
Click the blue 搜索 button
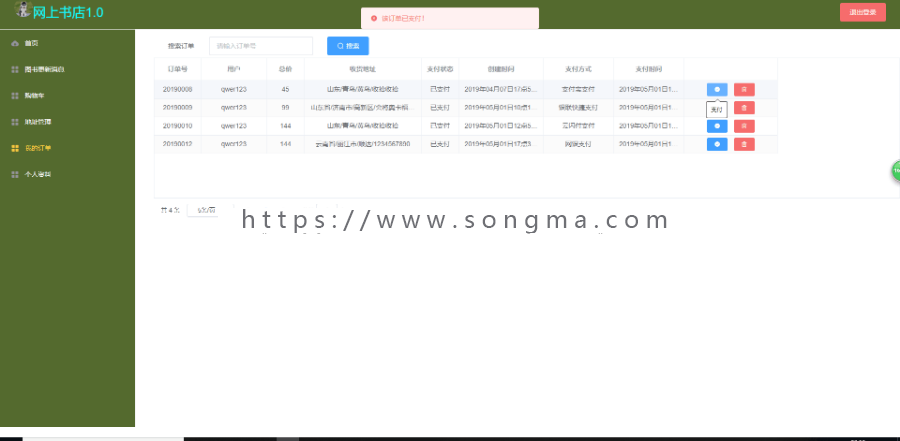pyautogui.click(x=348, y=46)
